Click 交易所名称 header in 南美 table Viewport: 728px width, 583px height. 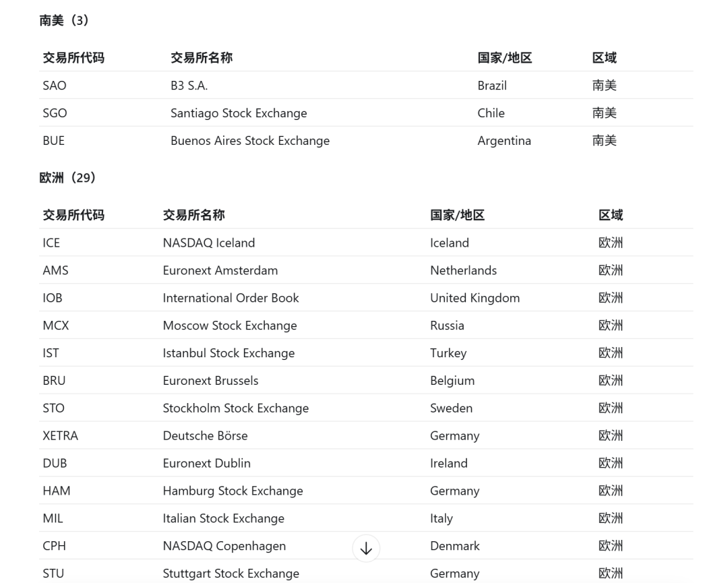pyautogui.click(x=202, y=58)
